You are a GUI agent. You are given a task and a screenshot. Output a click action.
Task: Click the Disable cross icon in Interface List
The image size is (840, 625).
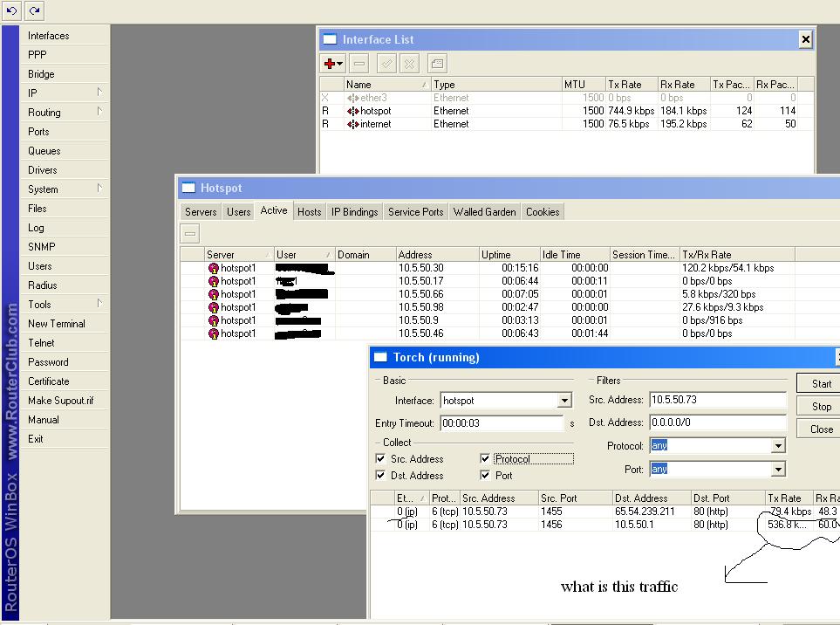click(409, 64)
